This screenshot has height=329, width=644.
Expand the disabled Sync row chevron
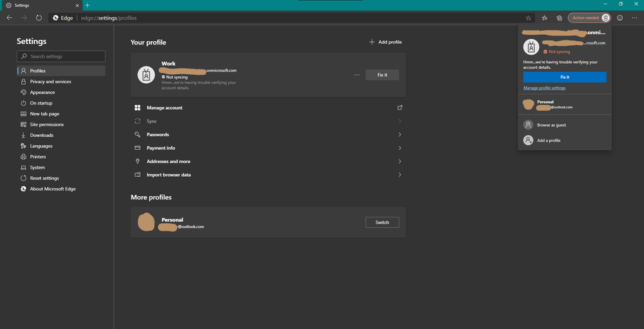coord(399,121)
